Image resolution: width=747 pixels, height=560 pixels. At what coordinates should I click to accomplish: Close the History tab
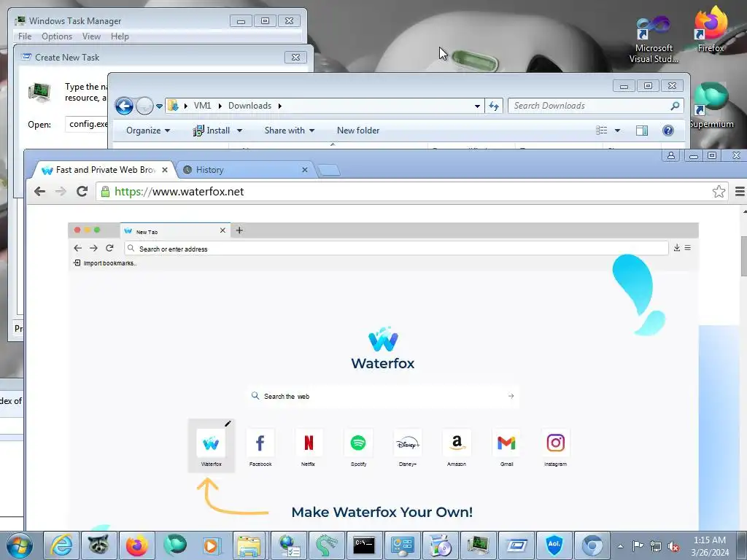coord(305,169)
